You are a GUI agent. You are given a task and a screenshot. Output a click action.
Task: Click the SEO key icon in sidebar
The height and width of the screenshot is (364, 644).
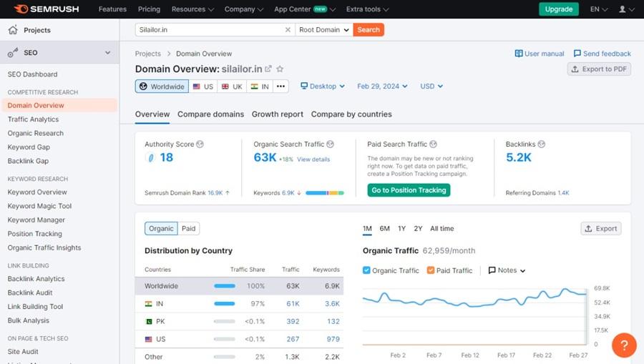coord(13,52)
